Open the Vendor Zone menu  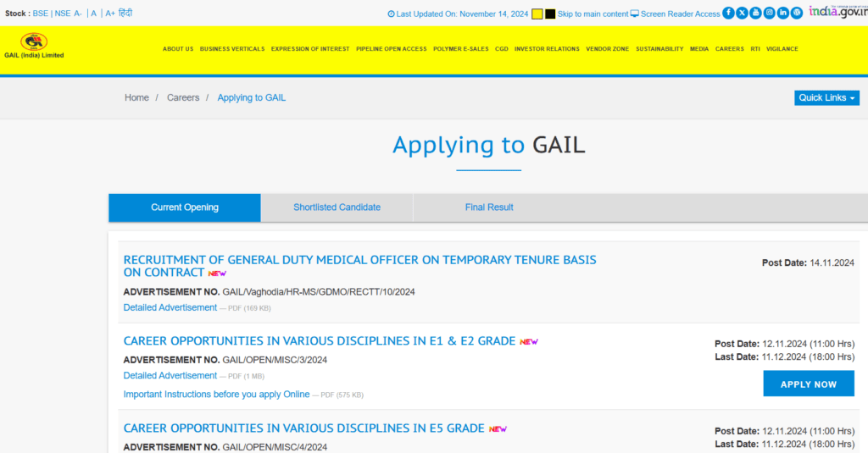coord(607,49)
